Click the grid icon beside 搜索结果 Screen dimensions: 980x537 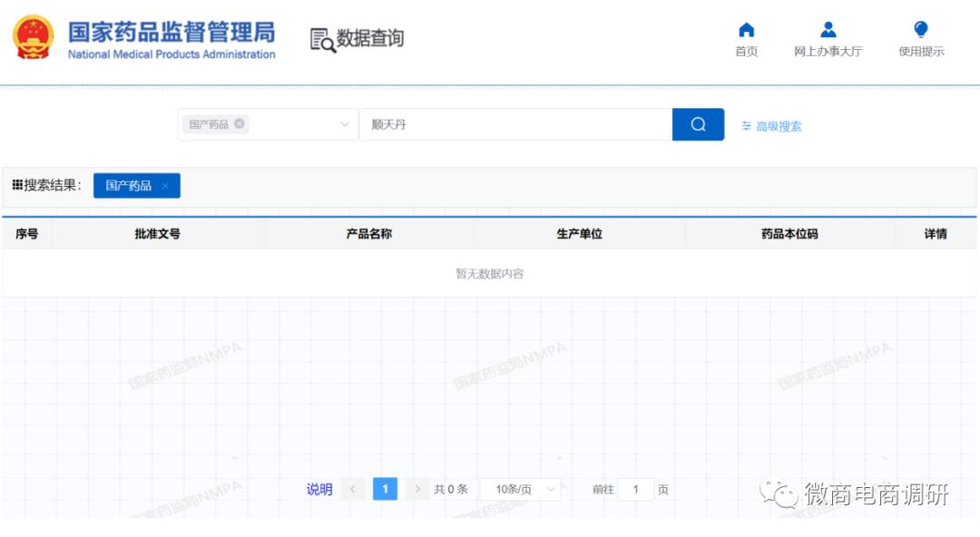(16, 185)
